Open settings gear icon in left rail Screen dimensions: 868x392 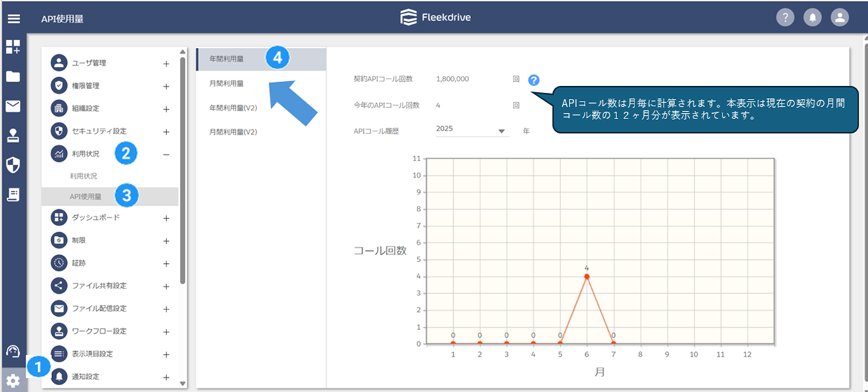[13, 380]
